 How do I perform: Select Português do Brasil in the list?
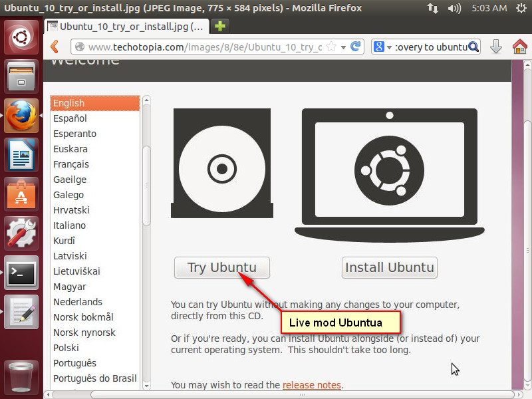pyautogui.click(x=95, y=378)
